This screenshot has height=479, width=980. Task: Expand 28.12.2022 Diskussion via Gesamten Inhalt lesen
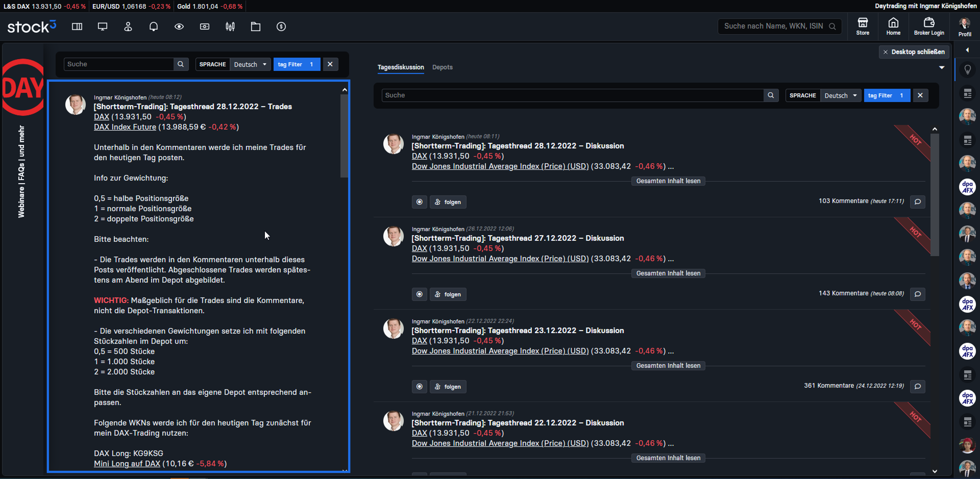pyautogui.click(x=668, y=181)
